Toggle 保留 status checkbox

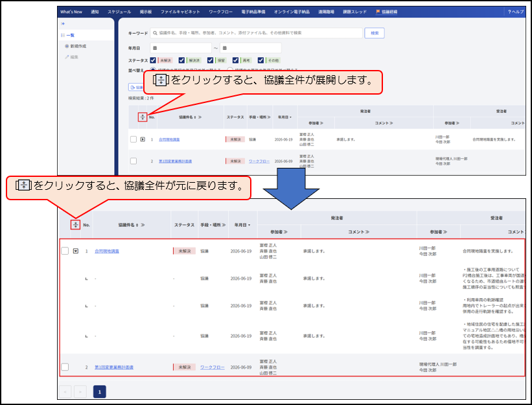coord(211,60)
